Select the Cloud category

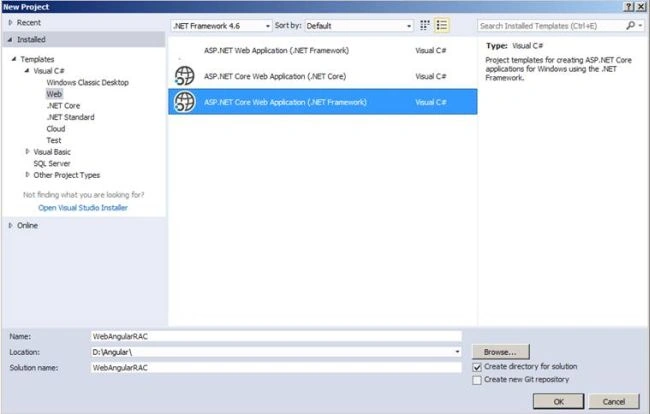click(x=56, y=129)
